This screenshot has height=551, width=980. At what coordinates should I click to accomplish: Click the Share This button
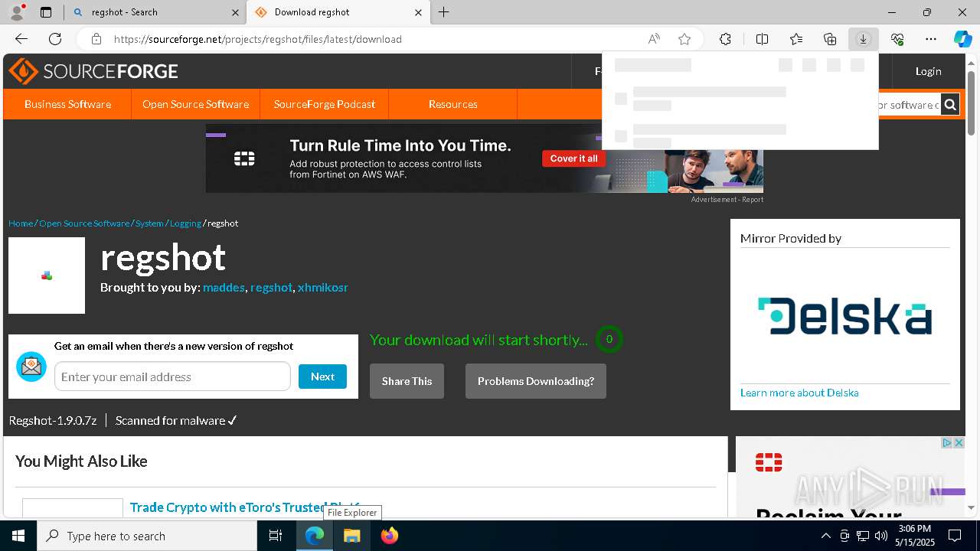click(x=407, y=381)
